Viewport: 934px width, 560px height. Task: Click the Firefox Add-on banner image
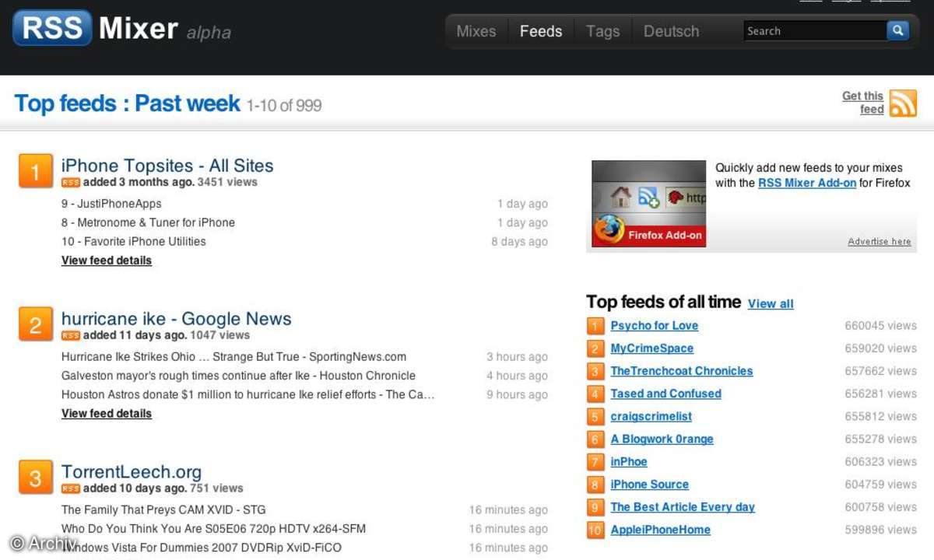(x=648, y=204)
